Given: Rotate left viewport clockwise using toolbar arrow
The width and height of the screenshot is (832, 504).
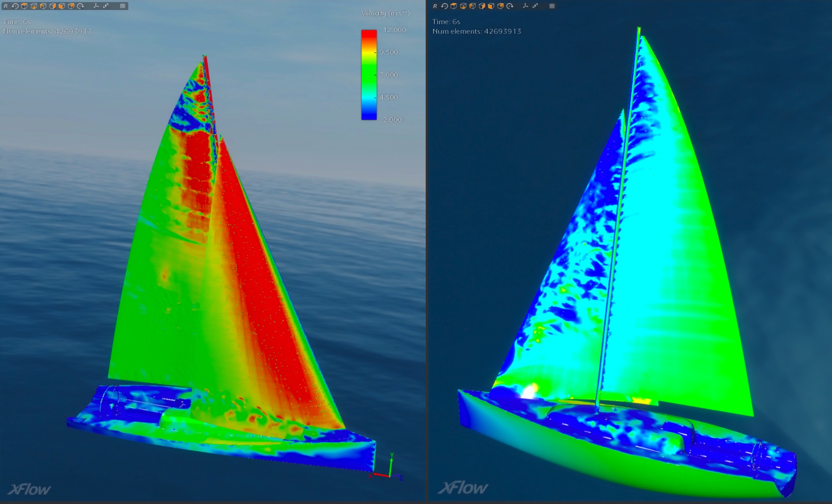Looking at the screenshot, I should [80, 6].
